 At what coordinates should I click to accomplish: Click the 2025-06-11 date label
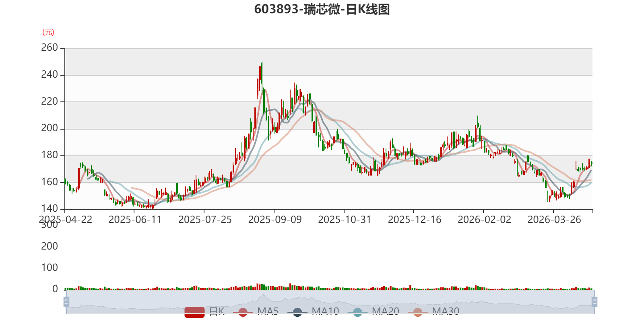(x=135, y=220)
